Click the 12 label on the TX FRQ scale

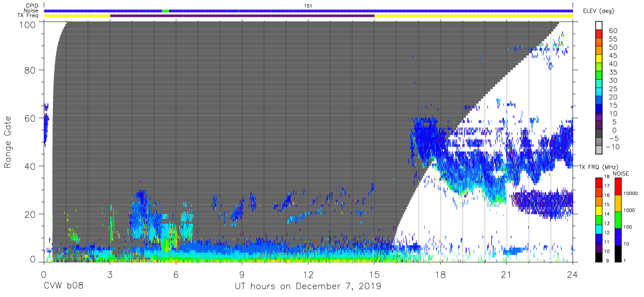pyautogui.click(x=607, y=233)
